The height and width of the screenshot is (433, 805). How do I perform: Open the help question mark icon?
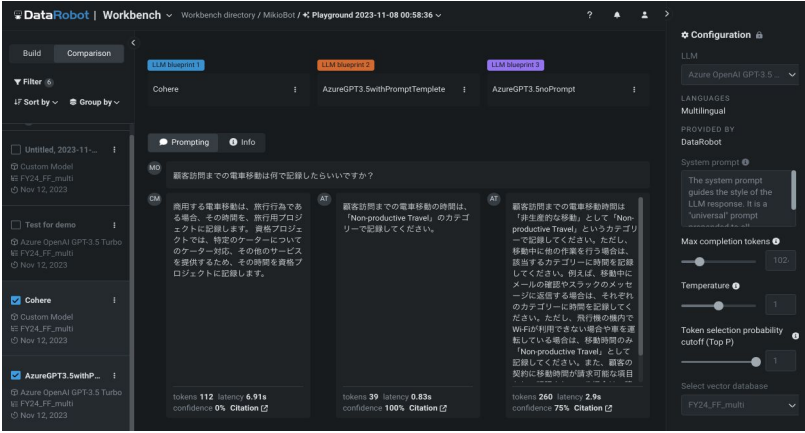pos(589,15)
